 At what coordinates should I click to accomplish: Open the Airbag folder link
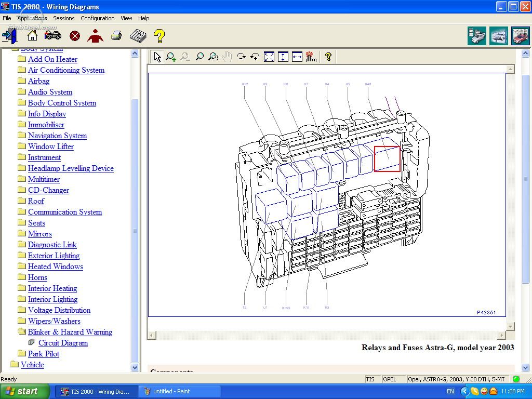[38, 81]
